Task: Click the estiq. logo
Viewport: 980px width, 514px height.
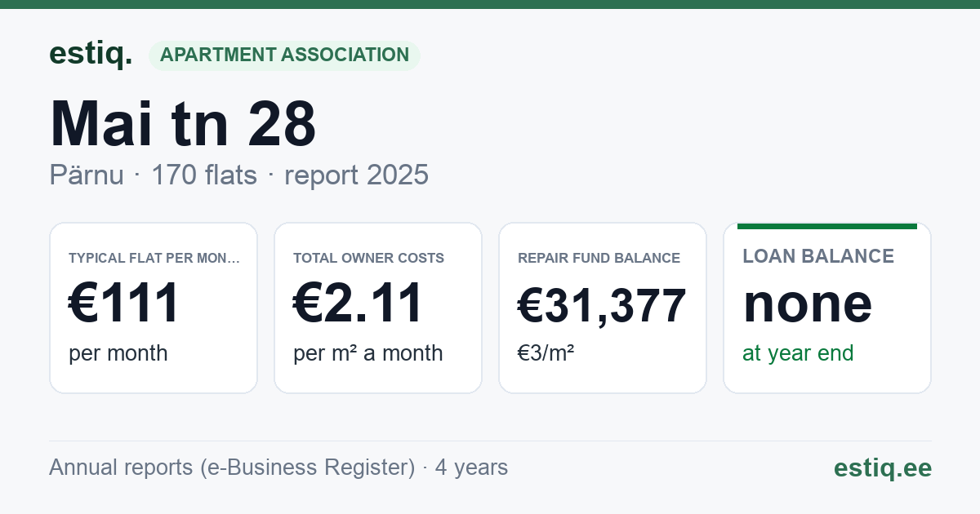Action: tap(91, 54)
